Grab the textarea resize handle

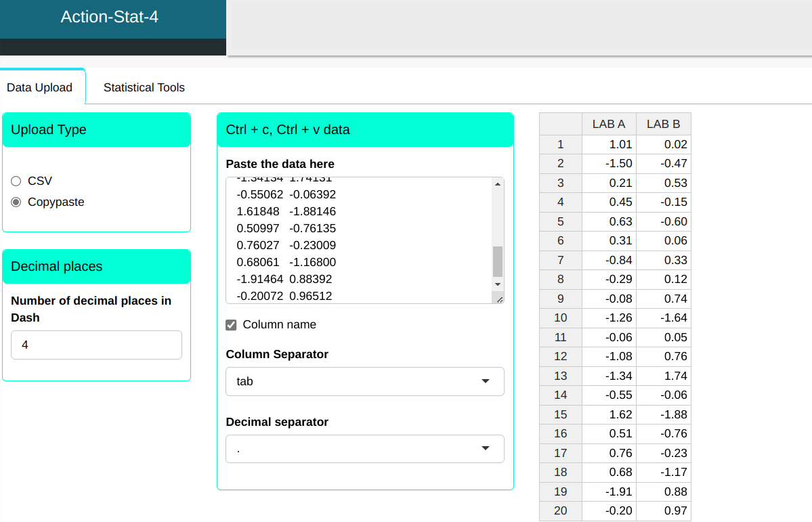(x=500, y=299)
